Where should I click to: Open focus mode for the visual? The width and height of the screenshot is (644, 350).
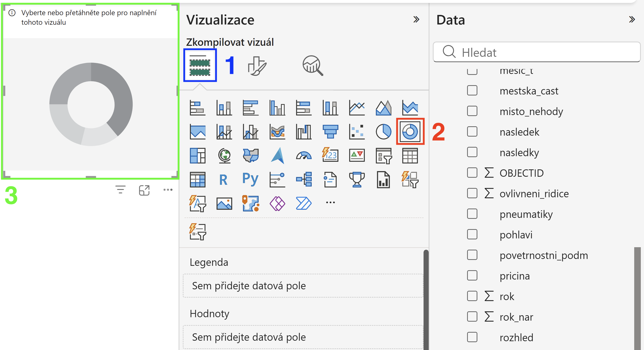point(144,190)
